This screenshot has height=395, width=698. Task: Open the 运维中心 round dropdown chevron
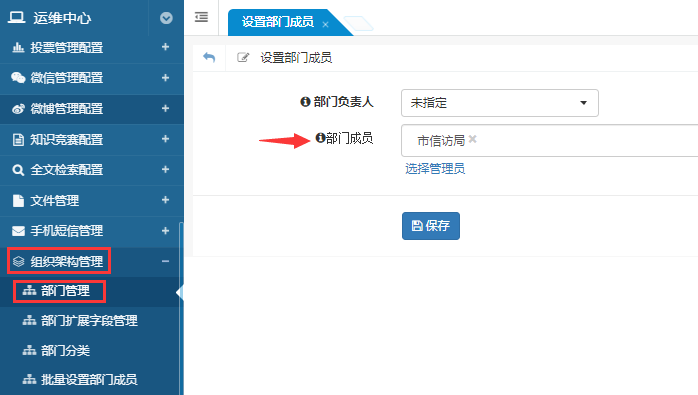[166, 18]
